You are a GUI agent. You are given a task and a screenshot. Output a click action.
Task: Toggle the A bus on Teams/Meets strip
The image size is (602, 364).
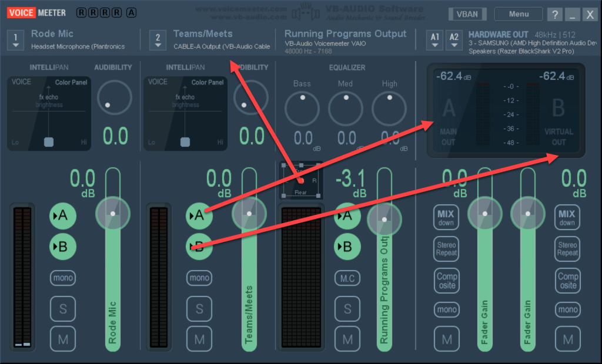199,216
